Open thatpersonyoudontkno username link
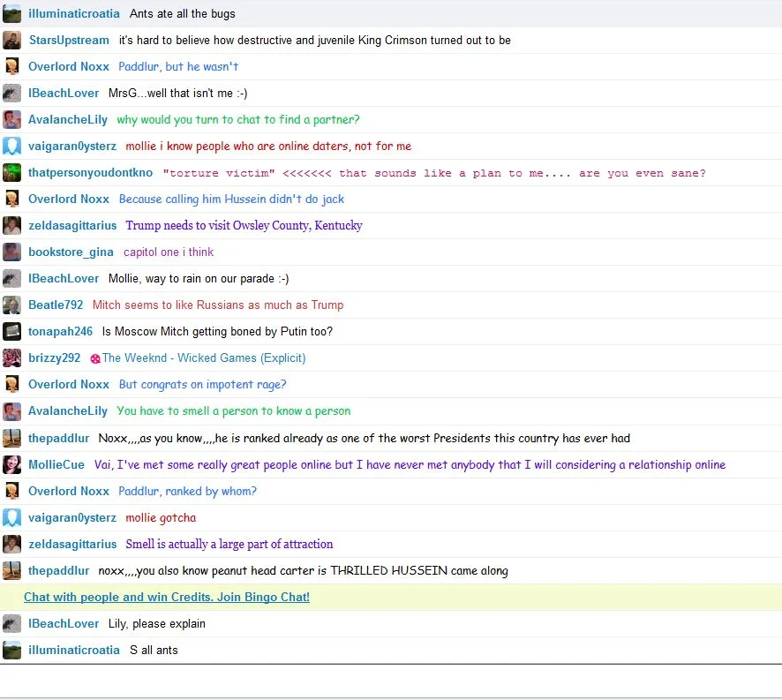 click(x=90, y=173)
